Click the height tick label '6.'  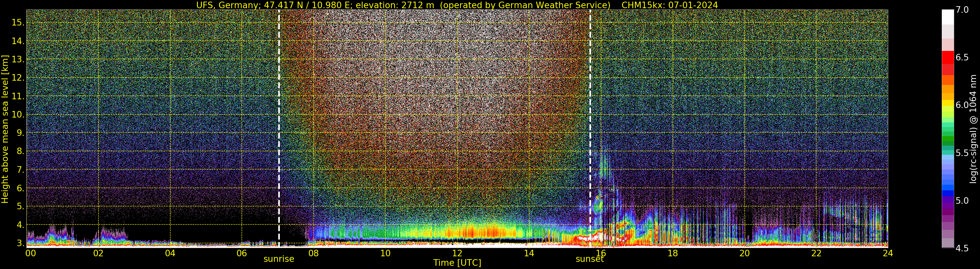point(20,188)
